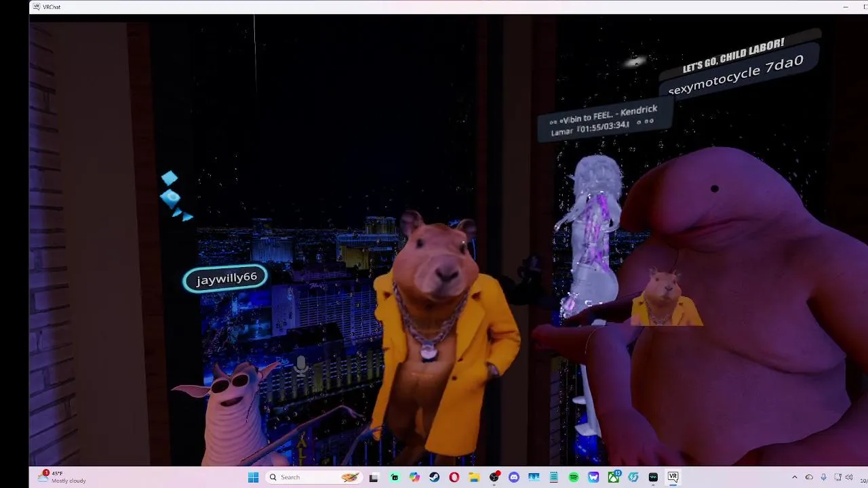This screenshot has height=488, width=868.
Task: Open Xbox app in taskbar
Action: (x=614, y=477)
